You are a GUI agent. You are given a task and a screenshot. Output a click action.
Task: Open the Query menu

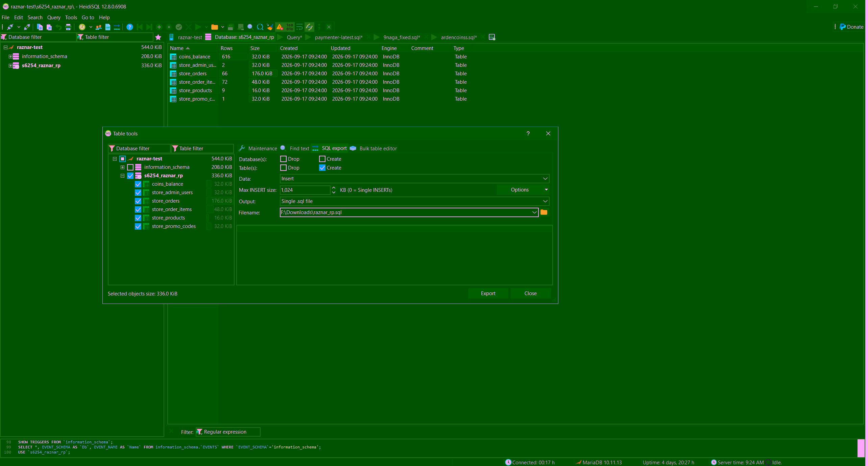pos(54,18)
